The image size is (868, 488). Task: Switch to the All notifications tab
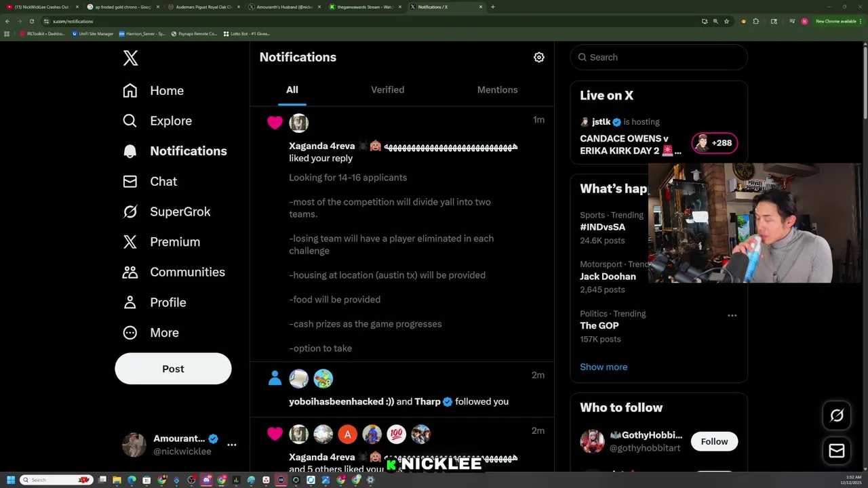coord(292,89)
